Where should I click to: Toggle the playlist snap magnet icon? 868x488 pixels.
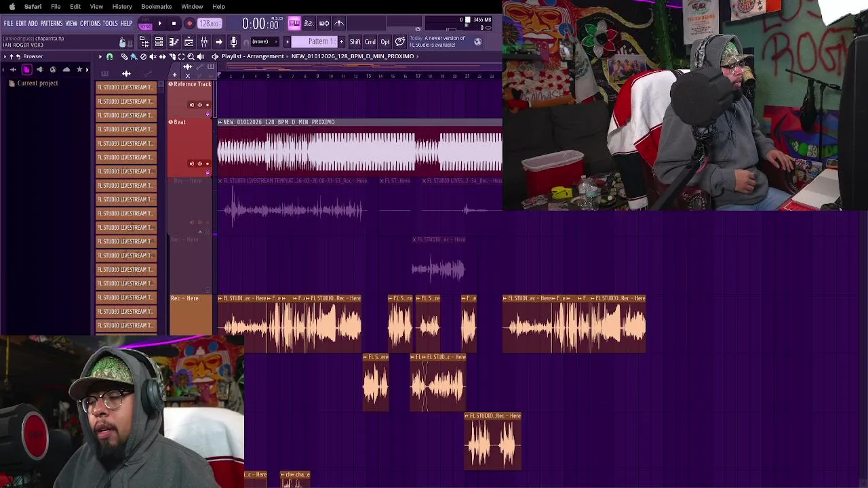110,57
